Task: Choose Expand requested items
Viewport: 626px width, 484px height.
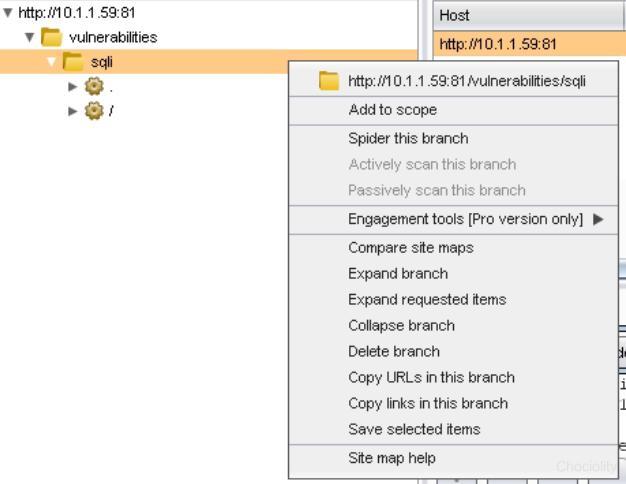Action: 427,299
